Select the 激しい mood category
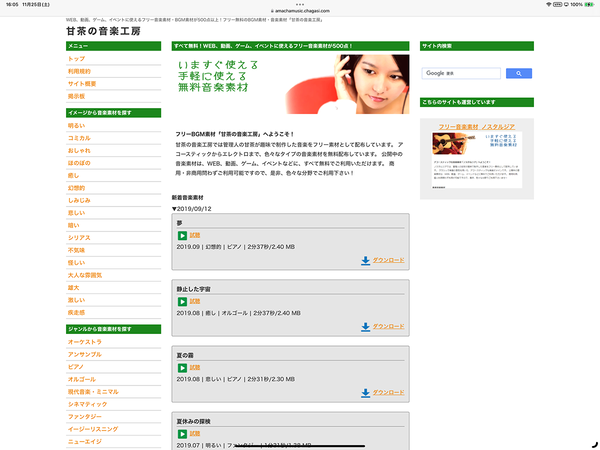This screenshot has width=600, height=450. pyautogui.click(x=77, y=300)
